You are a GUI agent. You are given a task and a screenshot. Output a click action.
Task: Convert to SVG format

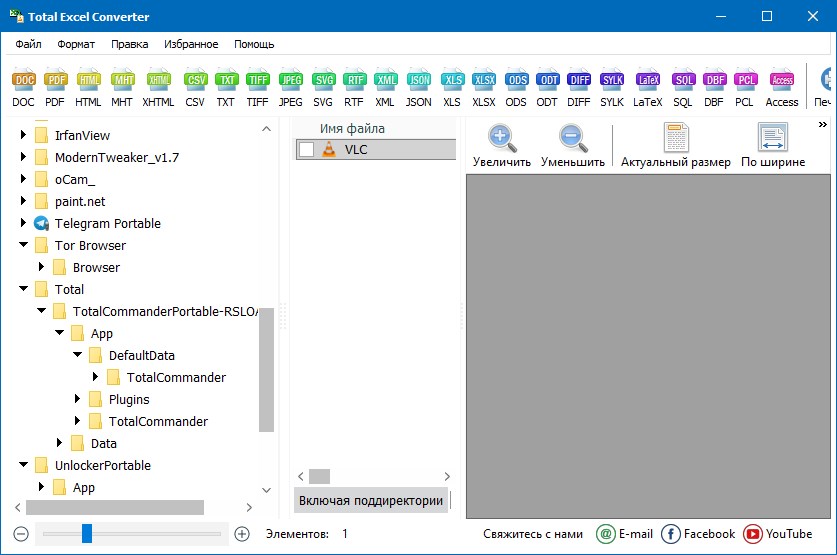tap(323, 88)
